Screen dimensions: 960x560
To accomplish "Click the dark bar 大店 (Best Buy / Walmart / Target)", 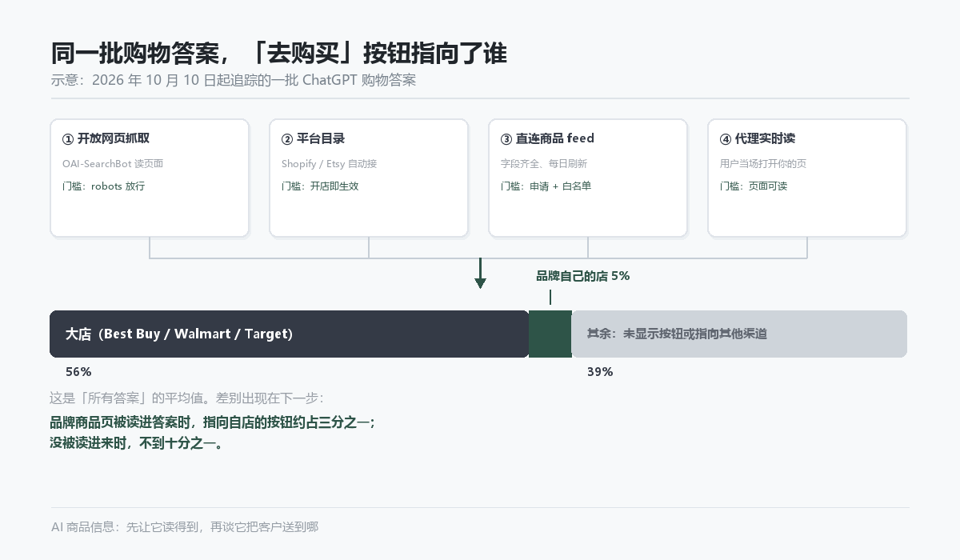I will pyautogui.click(x=289, y=334).
